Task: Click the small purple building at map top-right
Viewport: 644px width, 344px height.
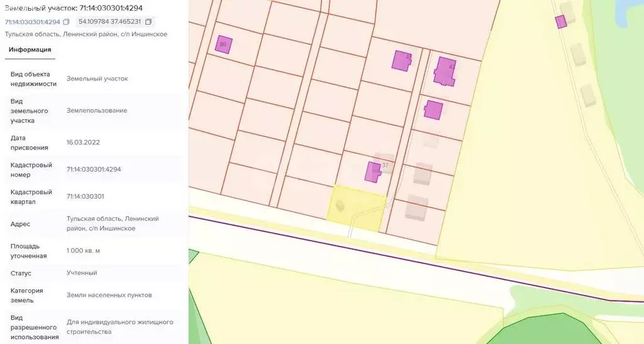Action: click(561, 22)
